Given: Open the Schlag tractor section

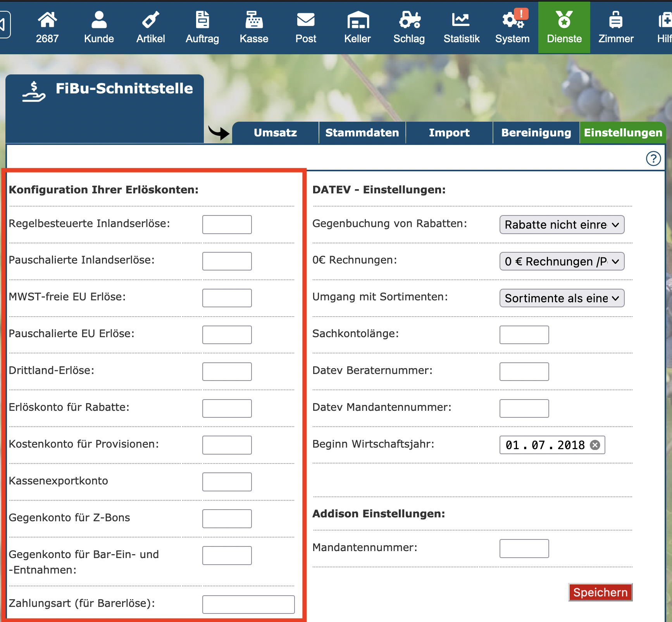Looking at the screenshot, I should [409, 27].
